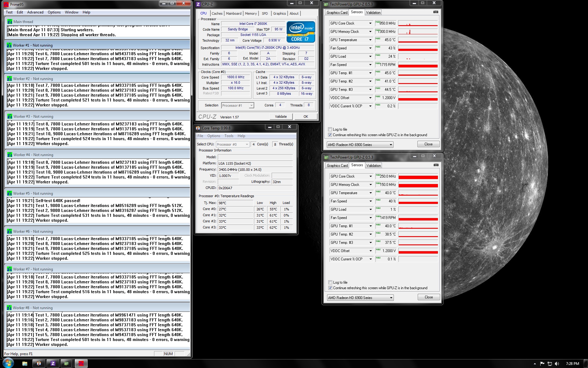Open the SPD tab in CPU-Z

tap(265, 13)
